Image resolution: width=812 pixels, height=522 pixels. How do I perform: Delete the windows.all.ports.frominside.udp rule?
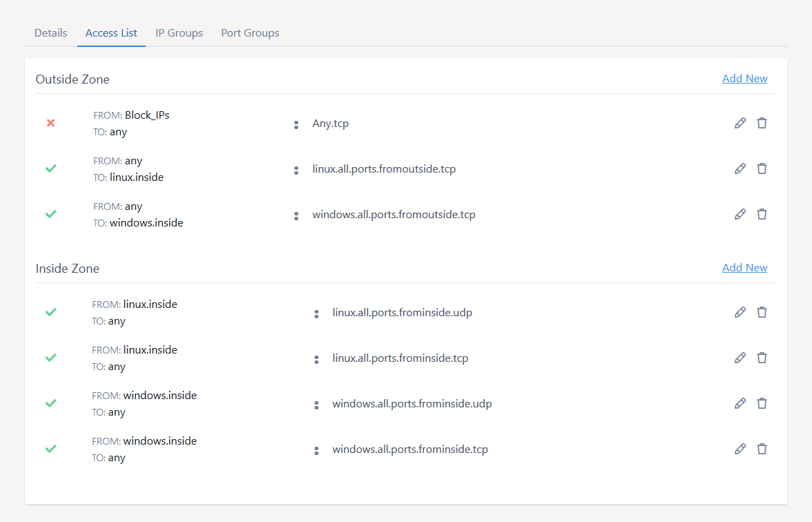point(762,403)
